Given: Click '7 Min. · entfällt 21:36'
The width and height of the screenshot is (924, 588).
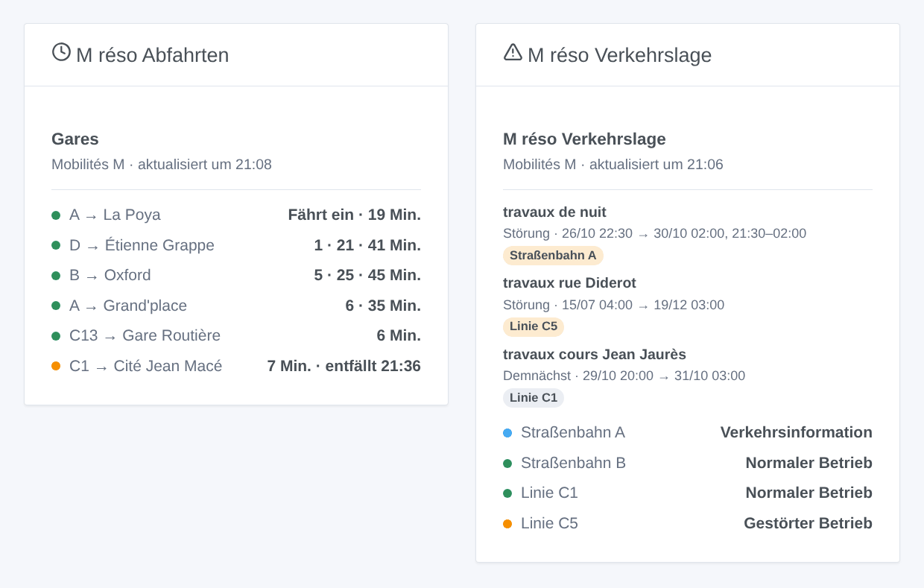Looking at the screenshot, I should [x=344, y=367].
